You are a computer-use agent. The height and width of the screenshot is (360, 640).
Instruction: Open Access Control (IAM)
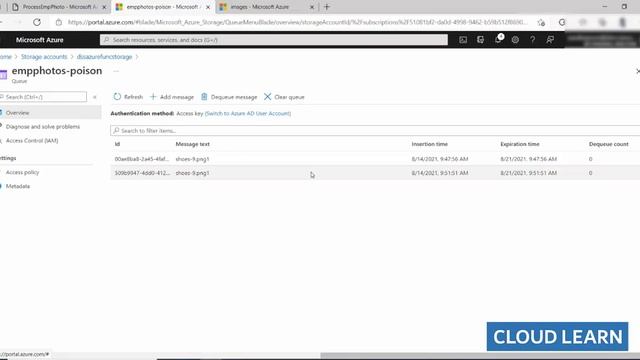(32, 140)
